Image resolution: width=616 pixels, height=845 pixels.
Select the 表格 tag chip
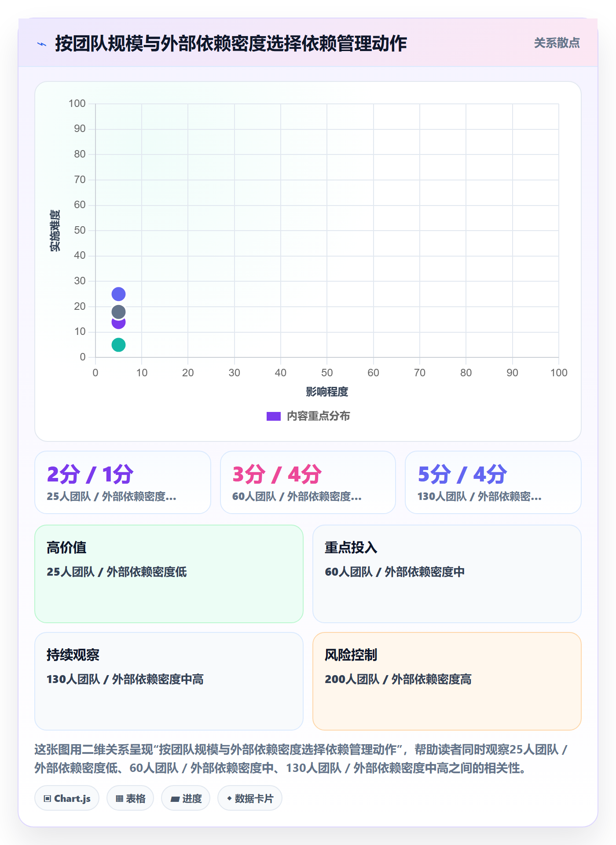(x=130, y=798)
